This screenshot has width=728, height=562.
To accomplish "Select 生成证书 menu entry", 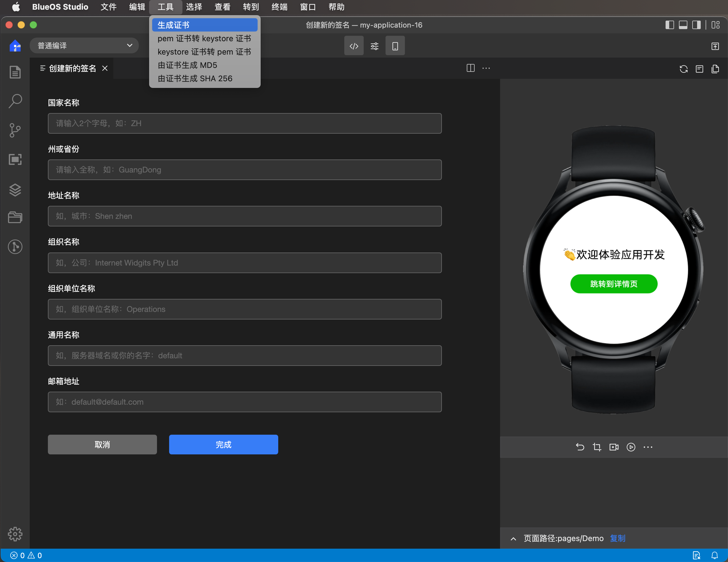I will tap(205, 25).
